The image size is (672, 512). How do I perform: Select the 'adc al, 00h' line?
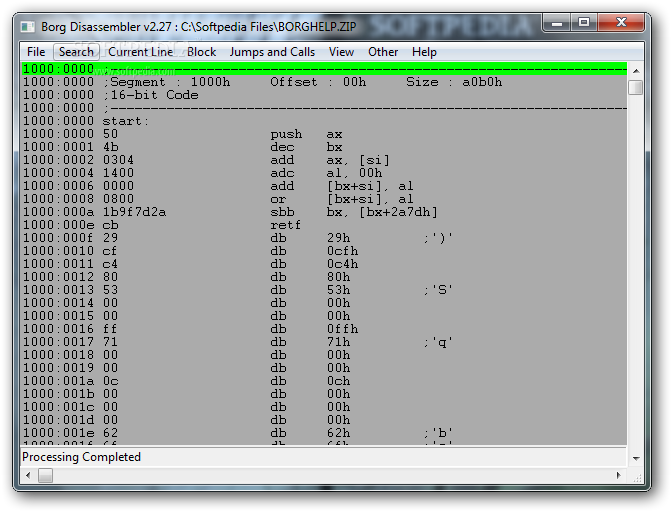coord(324,173)
